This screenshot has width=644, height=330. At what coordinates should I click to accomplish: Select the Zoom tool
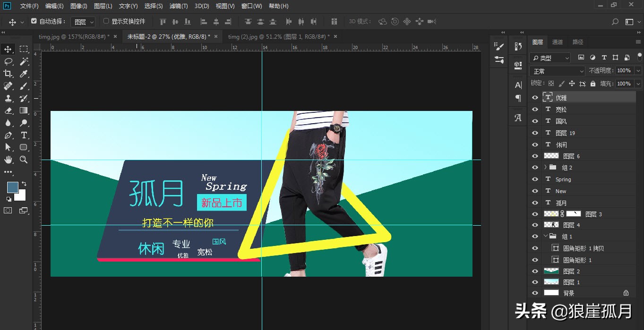pos(24,159)
